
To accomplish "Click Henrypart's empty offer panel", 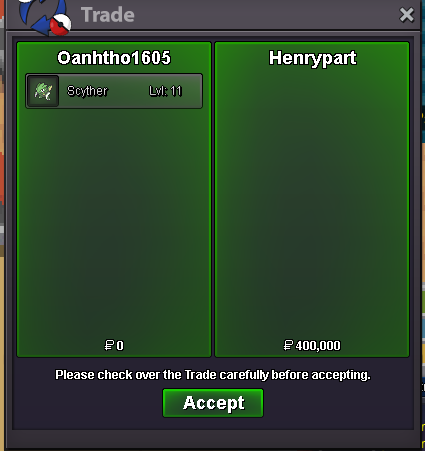I will pyautogui.click(x=312, y=200).
